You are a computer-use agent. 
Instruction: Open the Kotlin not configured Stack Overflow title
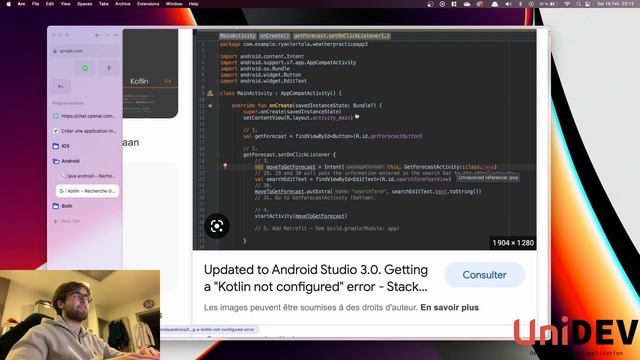tap(316, 278)
